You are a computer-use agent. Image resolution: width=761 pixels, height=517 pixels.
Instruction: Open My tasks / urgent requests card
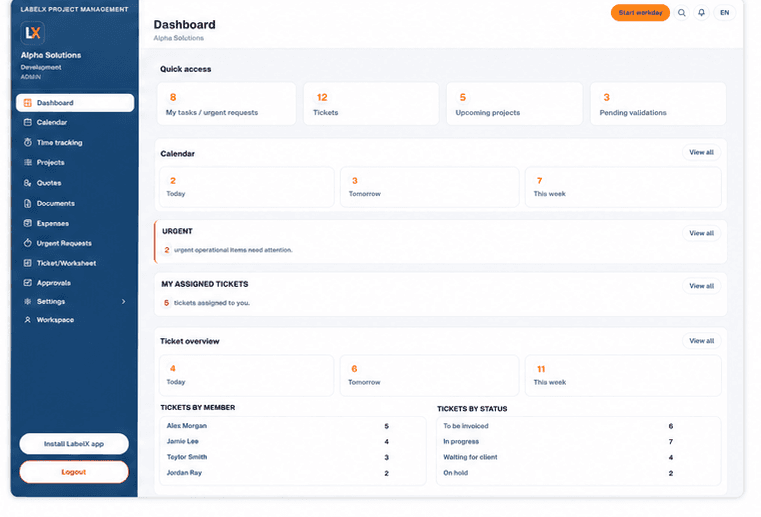(x=226, y=104)
